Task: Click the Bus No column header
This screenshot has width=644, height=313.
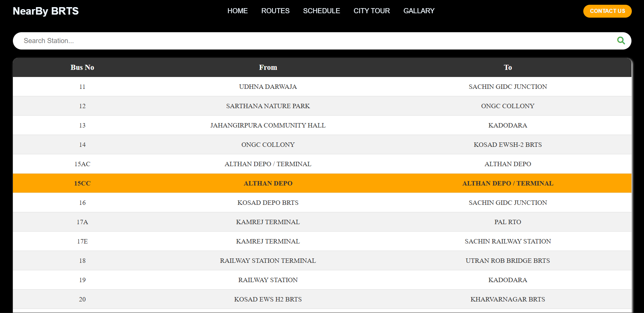Action: [x=82, y=67]
